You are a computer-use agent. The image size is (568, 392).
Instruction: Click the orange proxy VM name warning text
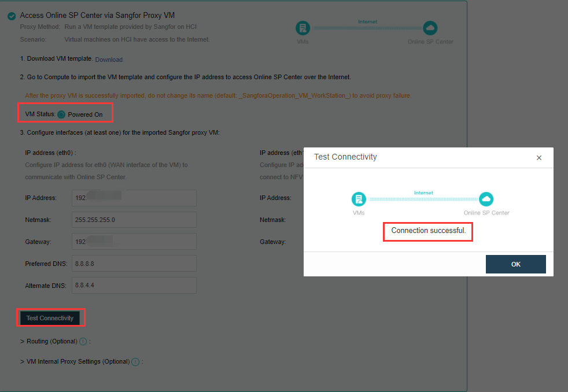tap(218, 95)
